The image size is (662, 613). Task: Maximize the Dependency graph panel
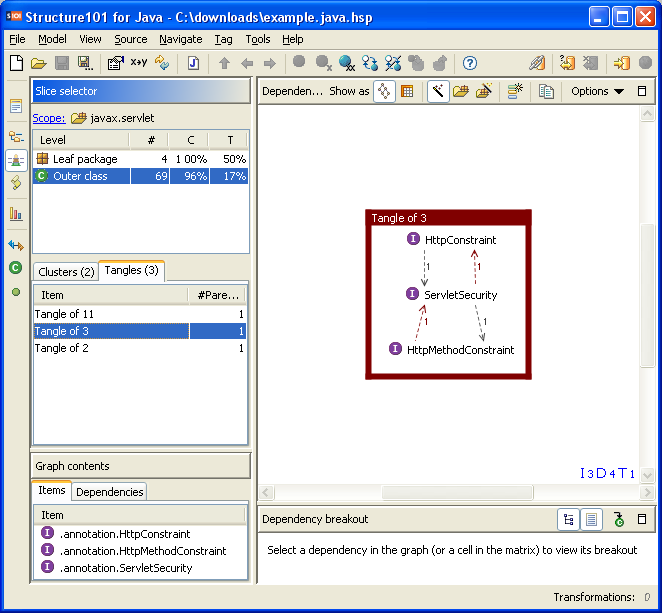point(642,91)
